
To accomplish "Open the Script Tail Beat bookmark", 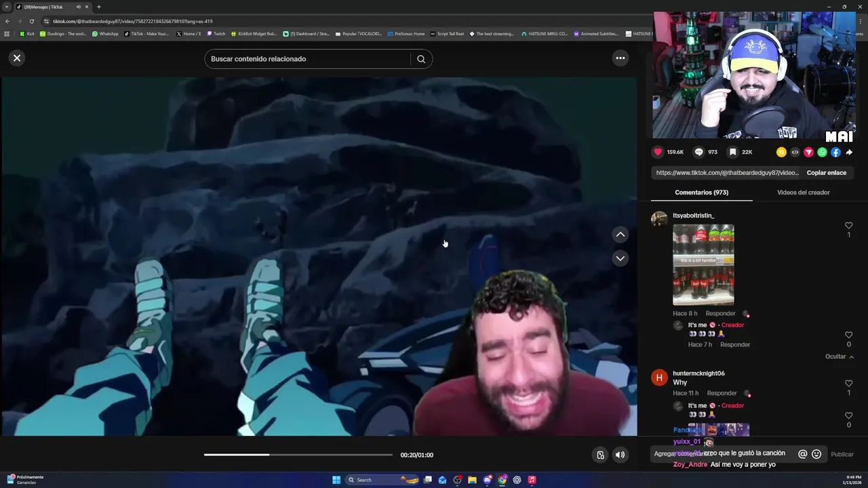I will 447,33.
